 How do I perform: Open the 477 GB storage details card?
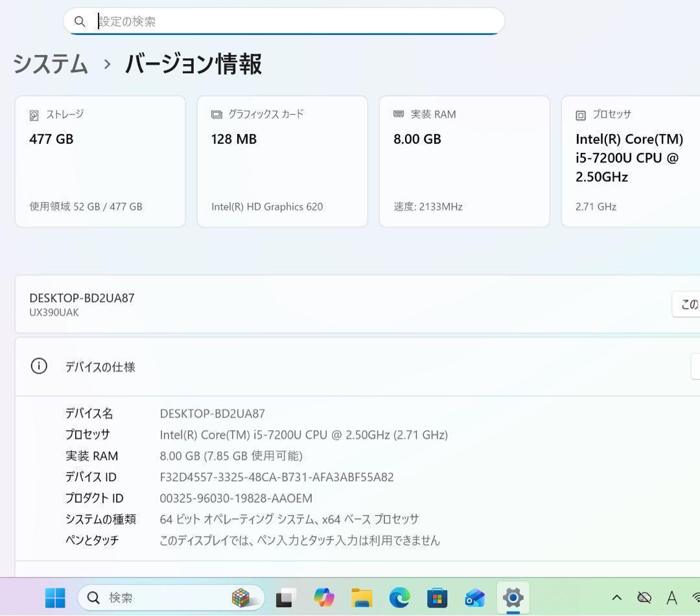100,161
